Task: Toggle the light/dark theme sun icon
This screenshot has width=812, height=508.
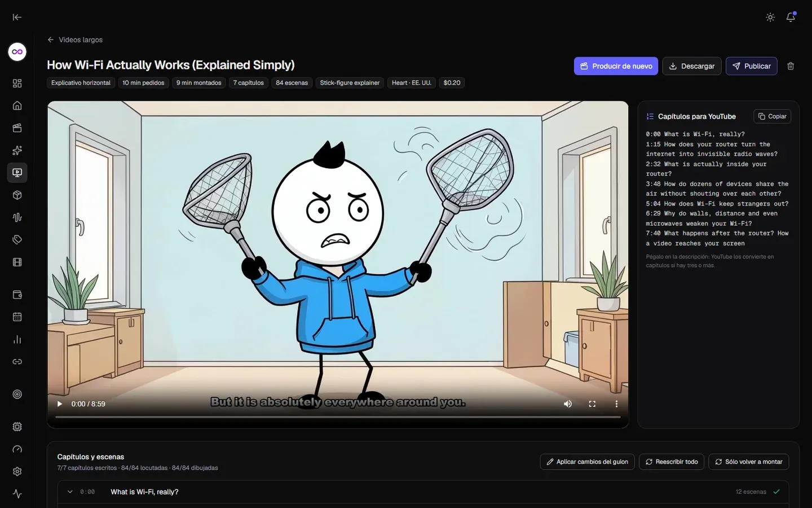Action: click(770, 17)
